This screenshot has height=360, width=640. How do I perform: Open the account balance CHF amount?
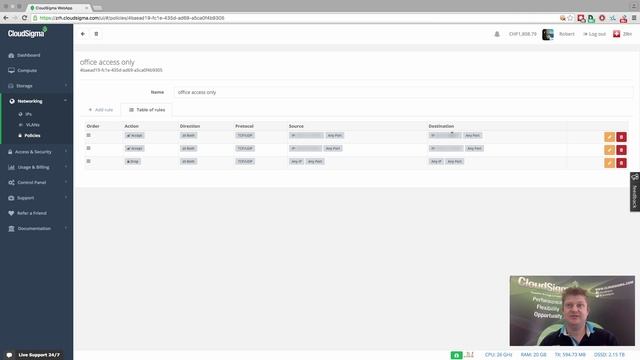(522, 34)
